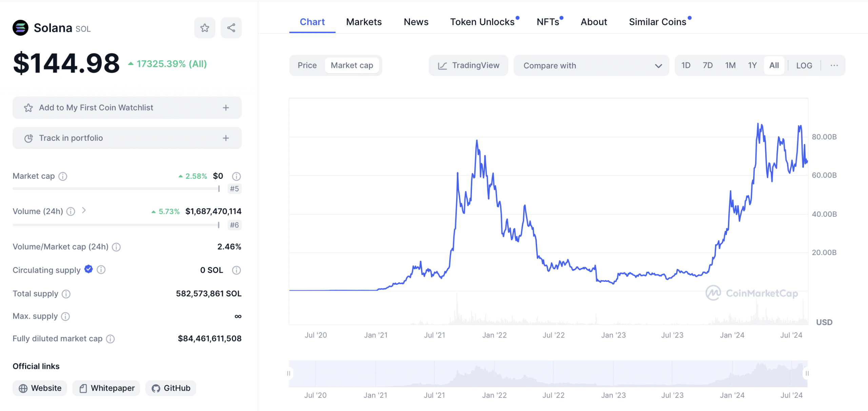868x411 pixels.
Task: Click Fully diluted market cap info icon
Action: pos(110,339)
